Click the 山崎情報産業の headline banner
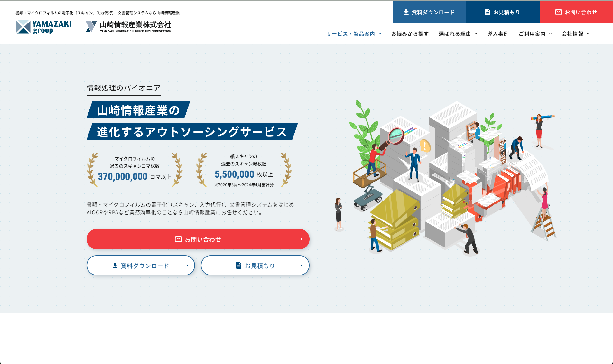The height and width of the screenshot is (364, 613). [x=138, y=110]
